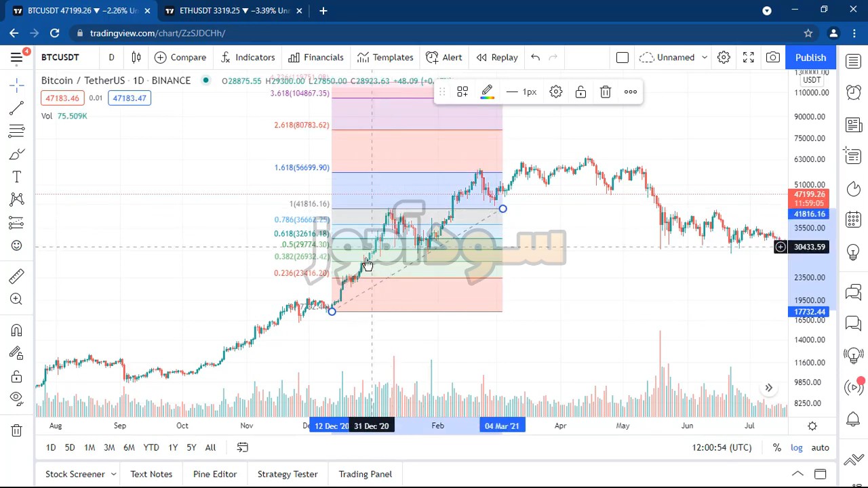Lock the selected Fibonacci drawing
This screenshot has height=488, width=868.
click(x=580, y=92)
